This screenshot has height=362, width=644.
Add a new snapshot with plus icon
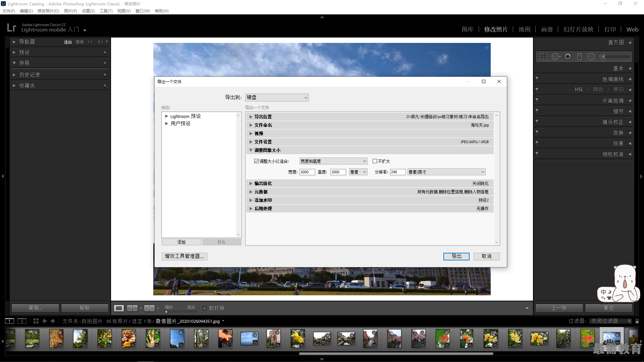[105, 63]
